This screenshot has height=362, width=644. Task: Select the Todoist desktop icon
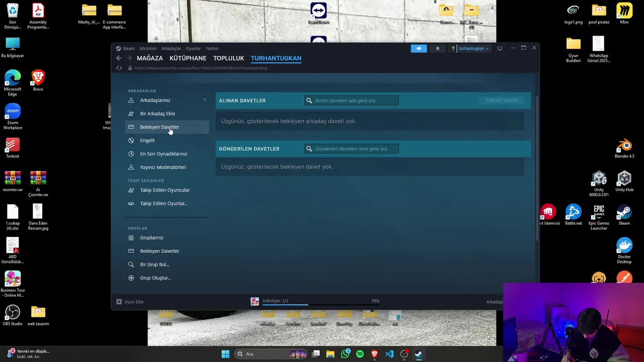click(x=13, y=148)
